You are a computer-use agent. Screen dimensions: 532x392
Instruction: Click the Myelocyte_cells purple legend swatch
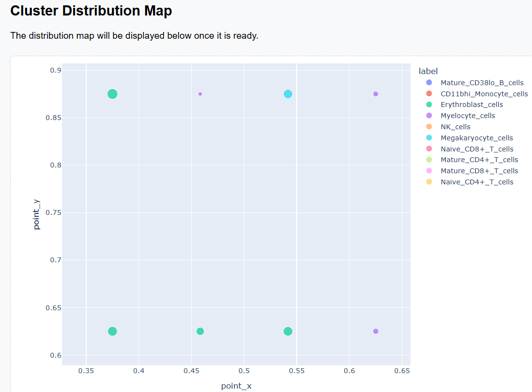[429, 116]
